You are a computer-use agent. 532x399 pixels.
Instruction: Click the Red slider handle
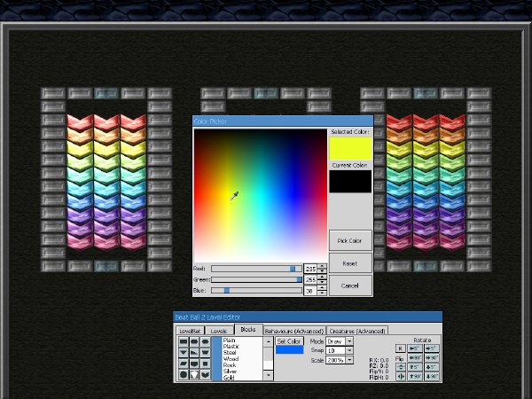(x=293, y=269)
